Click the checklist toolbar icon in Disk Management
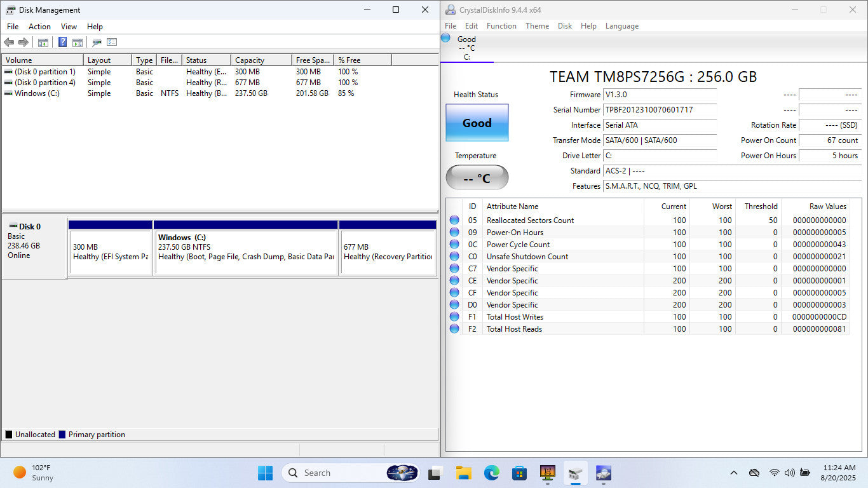The image size is (868, 488). 112,43
